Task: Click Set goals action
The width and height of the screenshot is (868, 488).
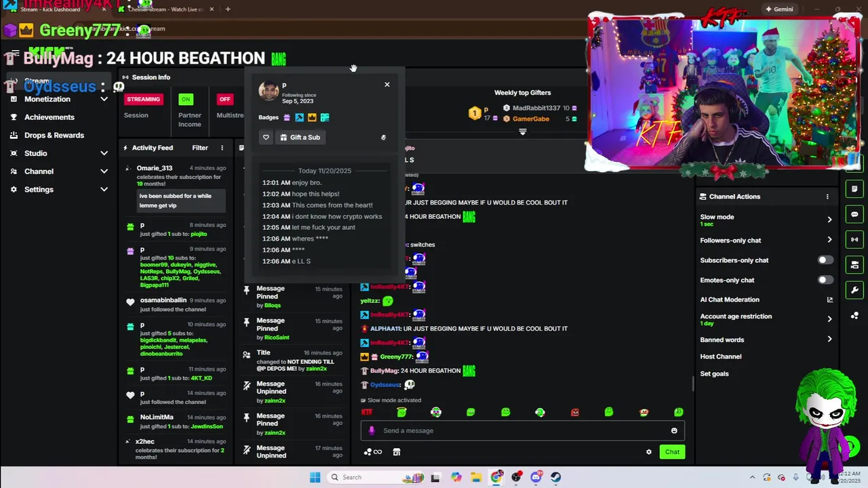Action: pos(714,374)
